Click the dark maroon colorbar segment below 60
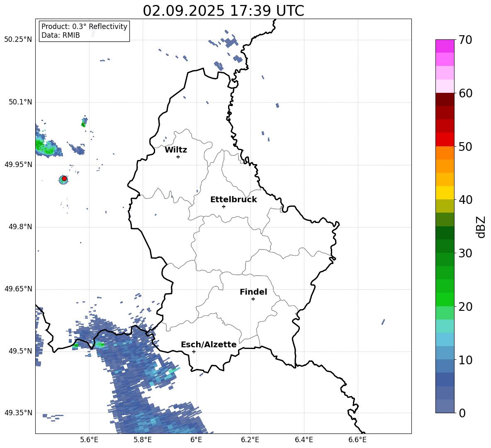491x448 pixels. pyautogui.click(x=445, y=99)
